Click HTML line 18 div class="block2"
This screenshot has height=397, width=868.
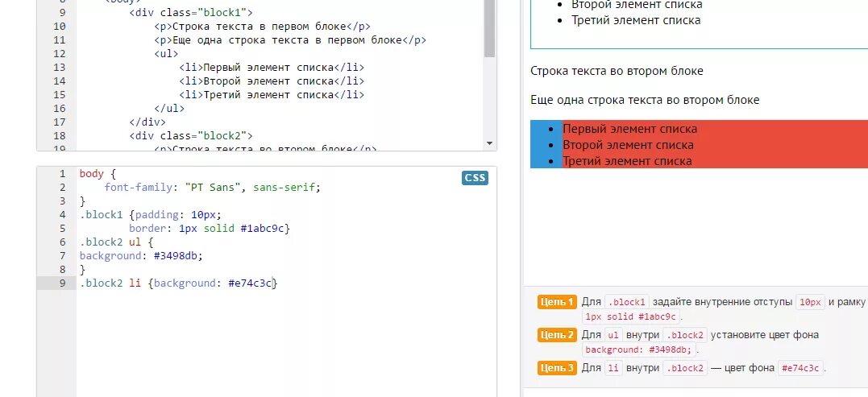click(191, 135)
